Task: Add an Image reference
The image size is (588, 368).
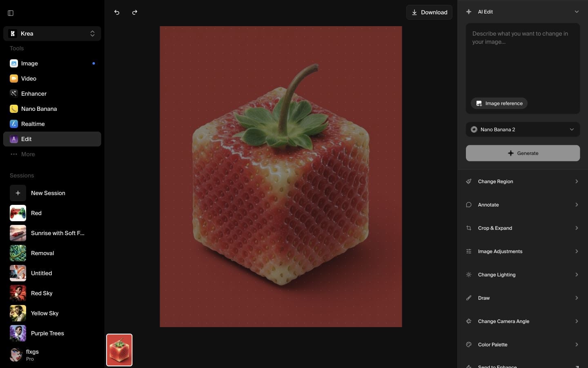Action: point(499,103)
